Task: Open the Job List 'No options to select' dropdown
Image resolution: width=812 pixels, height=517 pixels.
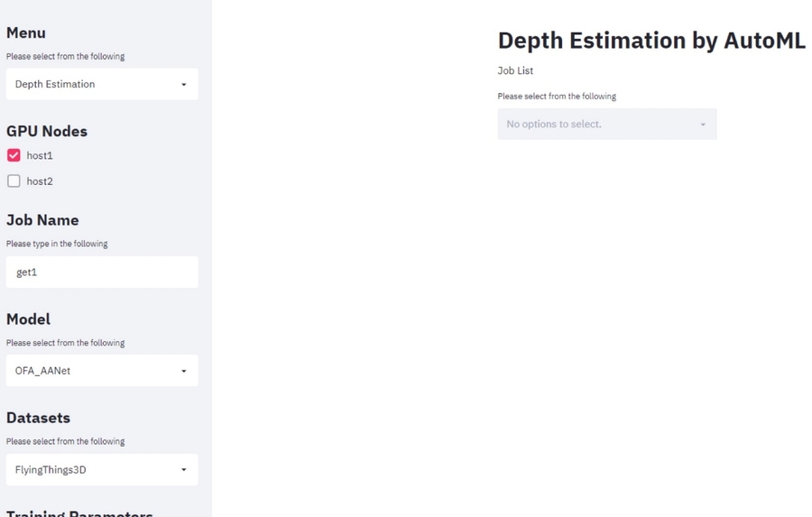Action: click(x=595, y=125)
